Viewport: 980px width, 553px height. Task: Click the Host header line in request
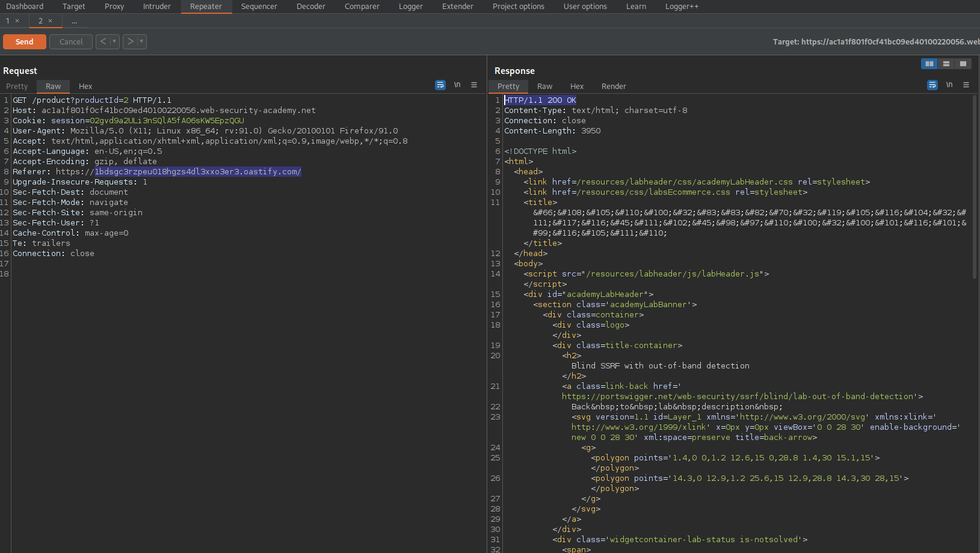click(164, 111)
